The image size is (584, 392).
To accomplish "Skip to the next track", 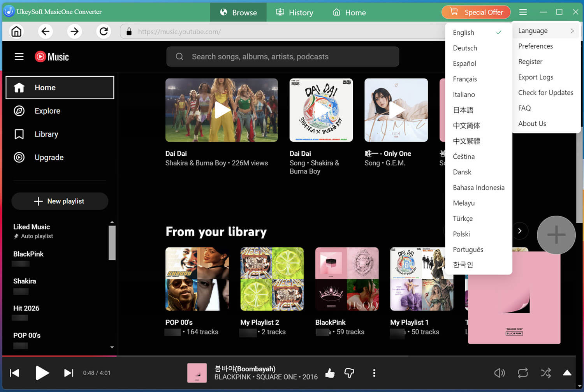I will tap(69, 373).
